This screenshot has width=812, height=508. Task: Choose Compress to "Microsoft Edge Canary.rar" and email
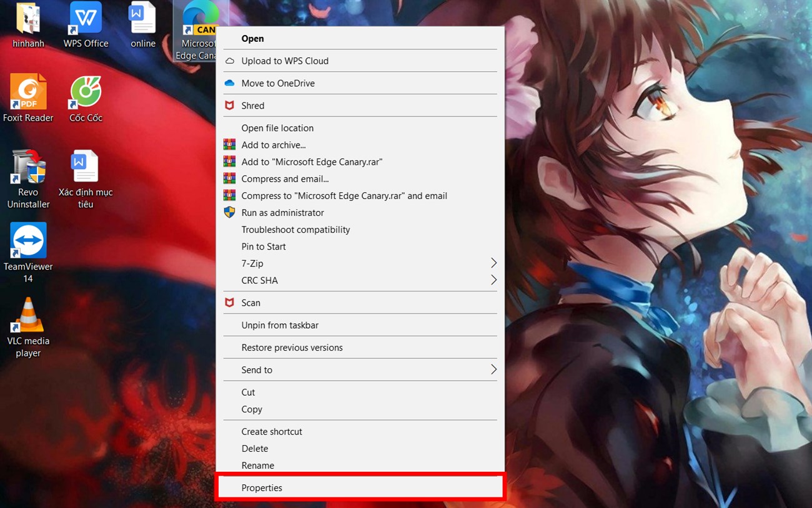(360, 195)
